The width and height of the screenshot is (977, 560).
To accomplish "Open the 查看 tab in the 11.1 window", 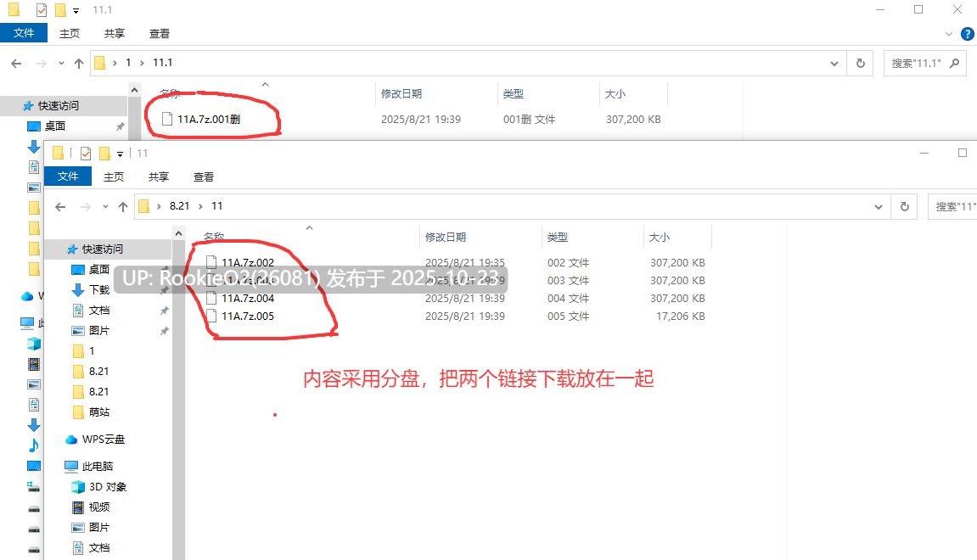I will pyautogui.click(x=159, y=34).
